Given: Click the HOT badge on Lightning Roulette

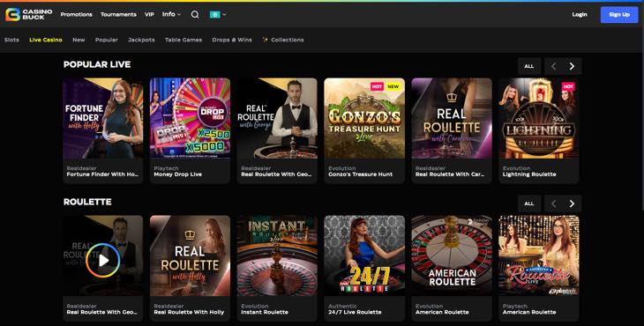Looking at the screenshot, I should point(568,86).
